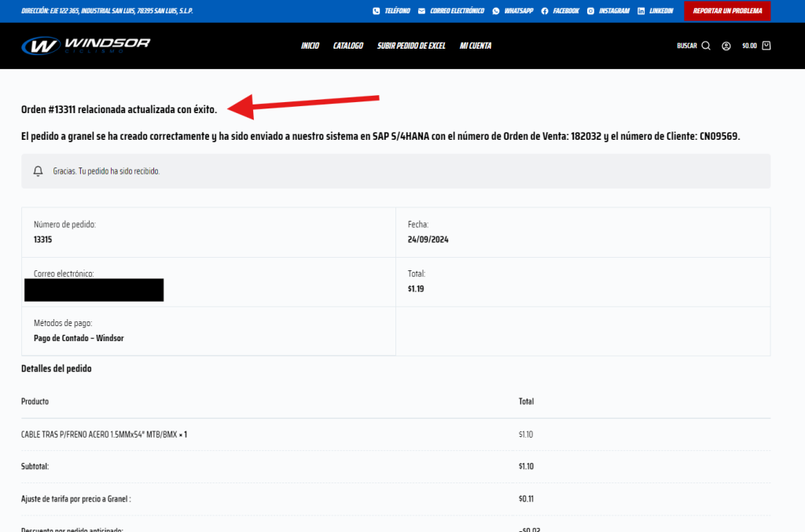
Task: Click the phone icon beside Teléfono
Action: pyautogui.click(x=376, y=11)
